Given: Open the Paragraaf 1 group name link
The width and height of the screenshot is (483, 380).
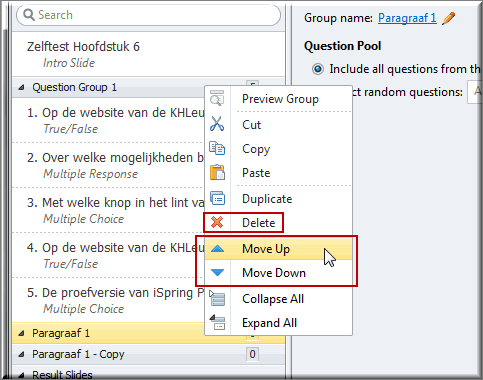Looking at the screenshot, I should point(407,18).
